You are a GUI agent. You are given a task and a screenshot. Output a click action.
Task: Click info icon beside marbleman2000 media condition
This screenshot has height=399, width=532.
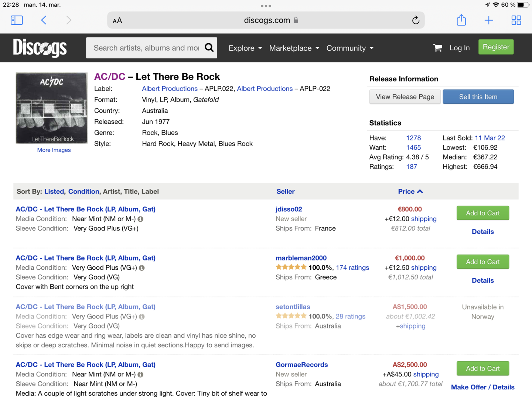tap(141, 268)
